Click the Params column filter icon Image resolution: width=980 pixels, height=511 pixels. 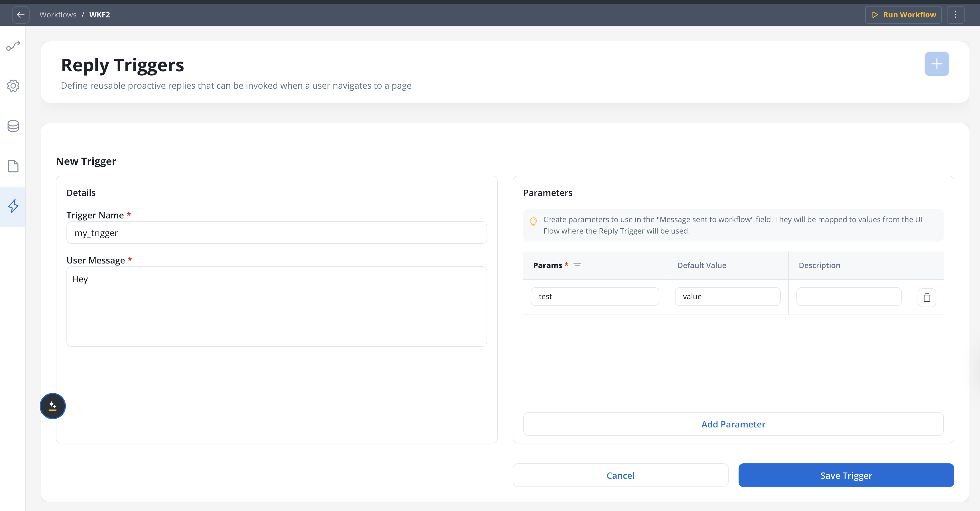(x=577, y=265)
